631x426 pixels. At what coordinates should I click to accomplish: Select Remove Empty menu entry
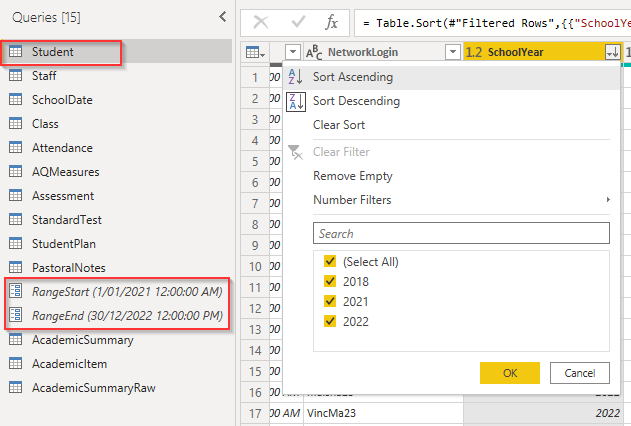point(452,176)
